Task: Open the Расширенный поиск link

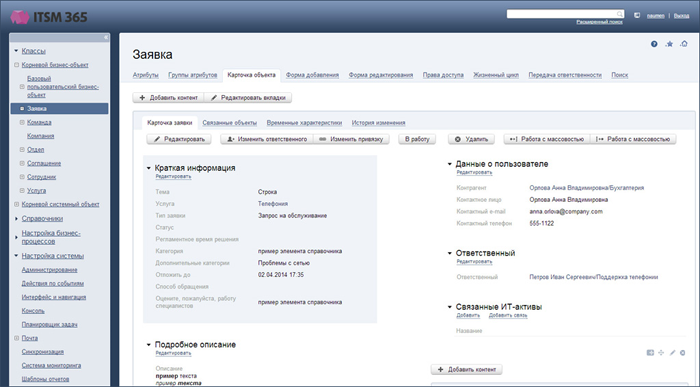Action: click(x=600, y=22)
